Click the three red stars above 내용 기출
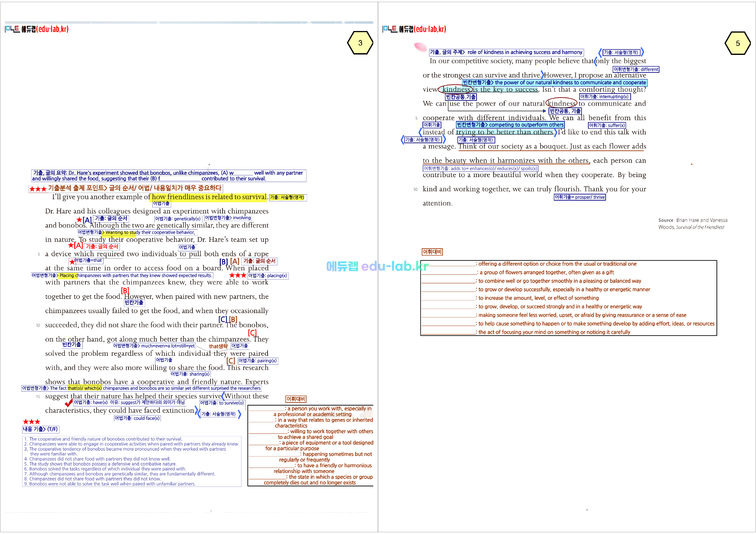Screen dimensions: 756x534 [x=32, y=422]
